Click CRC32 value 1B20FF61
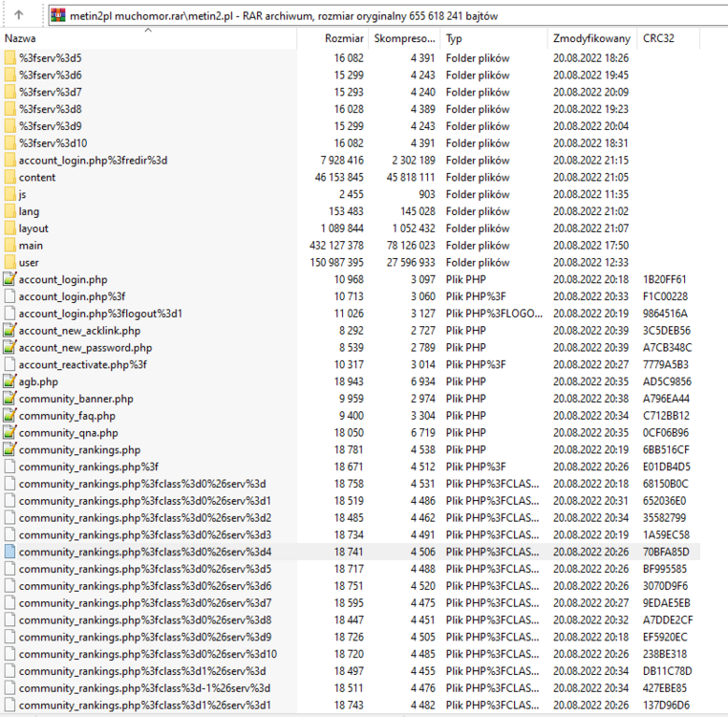The width and height of the screenshot is (728, 717). pos(664,279)
